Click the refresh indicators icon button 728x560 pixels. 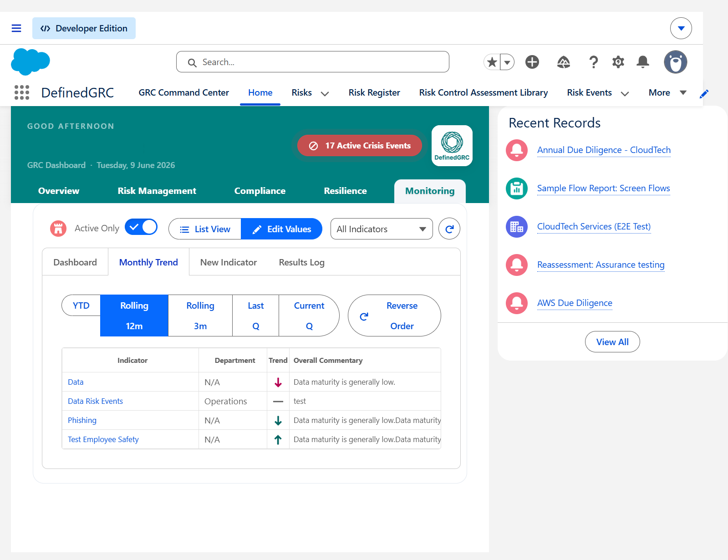[449, 229]
